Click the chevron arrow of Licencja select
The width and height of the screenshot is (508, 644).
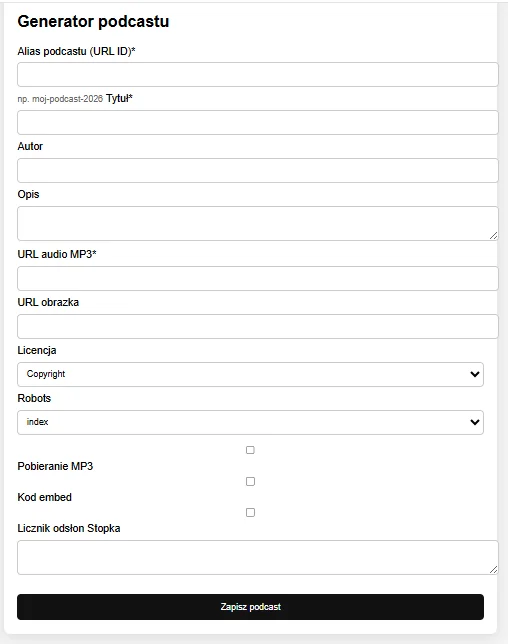475,374
